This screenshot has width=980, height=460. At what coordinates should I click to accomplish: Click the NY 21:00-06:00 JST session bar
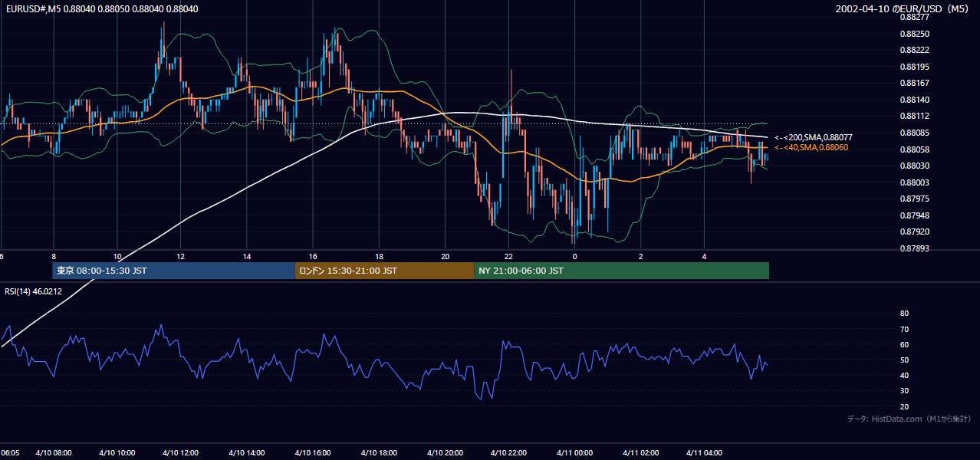pos(621,271)
